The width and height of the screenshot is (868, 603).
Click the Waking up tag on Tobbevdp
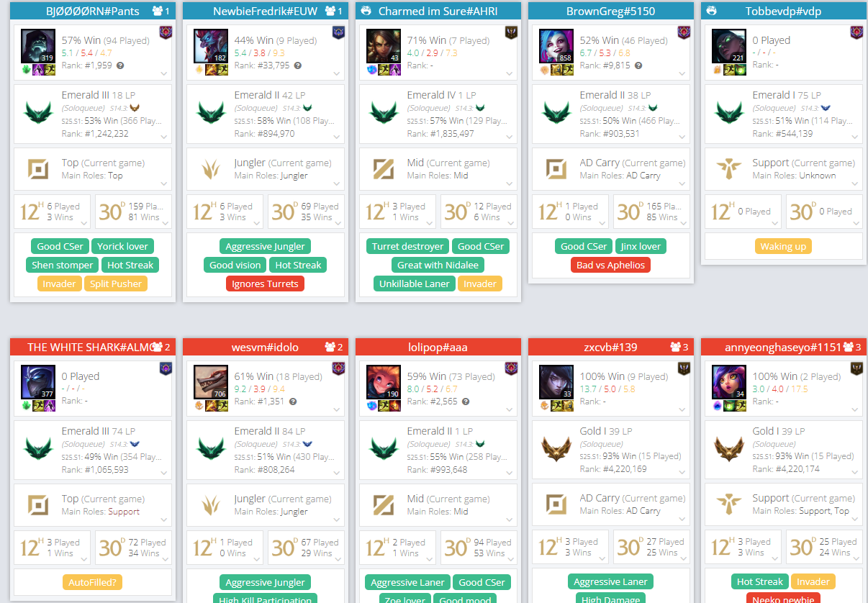point(783,246)
